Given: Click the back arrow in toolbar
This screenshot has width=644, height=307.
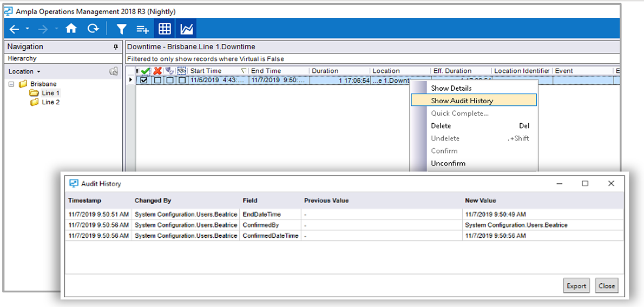Looking at the screenshot, I should 14,29.
